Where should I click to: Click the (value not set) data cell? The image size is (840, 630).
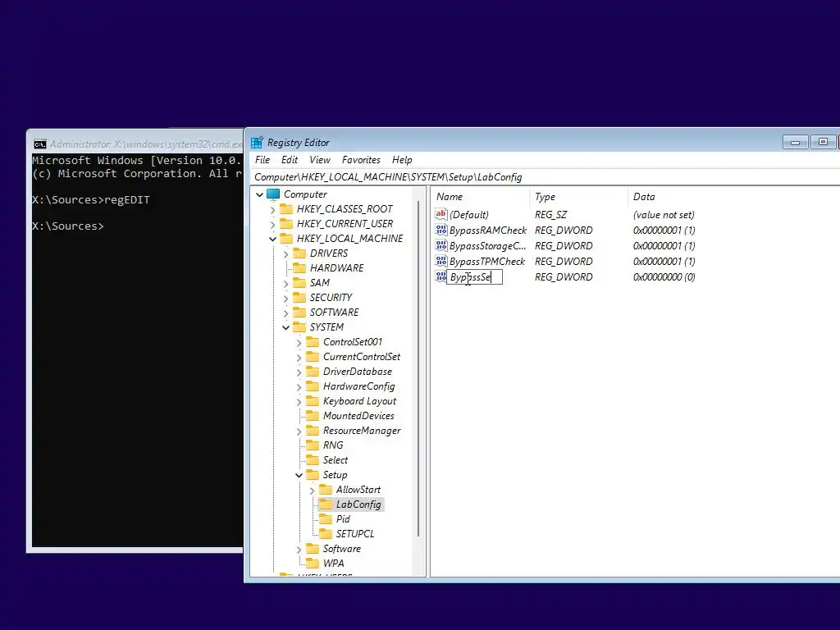click(x=664, y=215)
